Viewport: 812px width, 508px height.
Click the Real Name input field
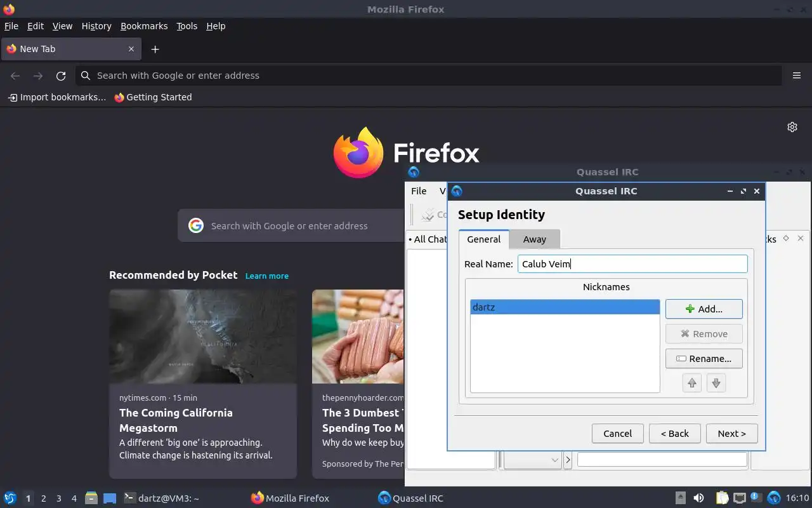coord(632,264)
